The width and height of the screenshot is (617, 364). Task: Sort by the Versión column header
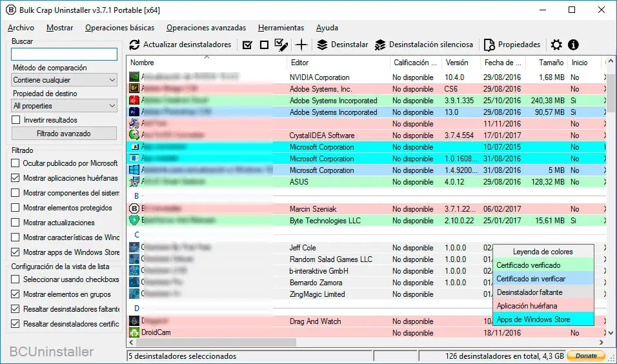click(x=461, y=62)
